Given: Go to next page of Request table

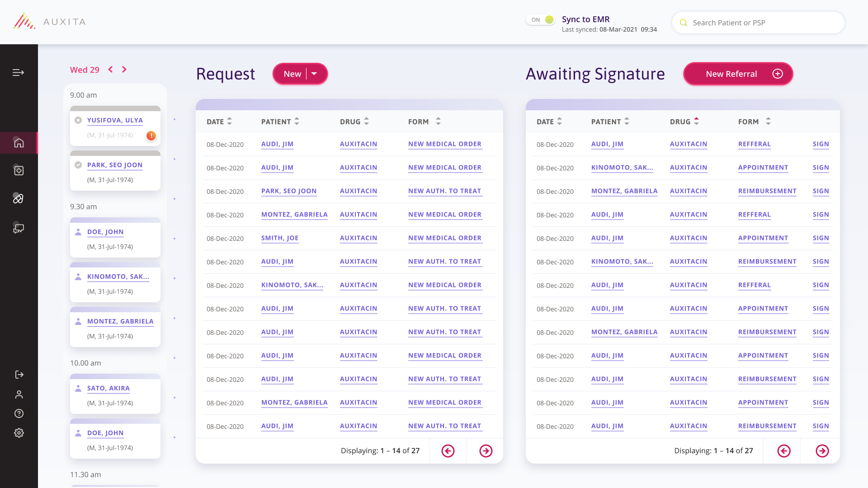Looking at the screenshot, I should click(x=486, y=451).
